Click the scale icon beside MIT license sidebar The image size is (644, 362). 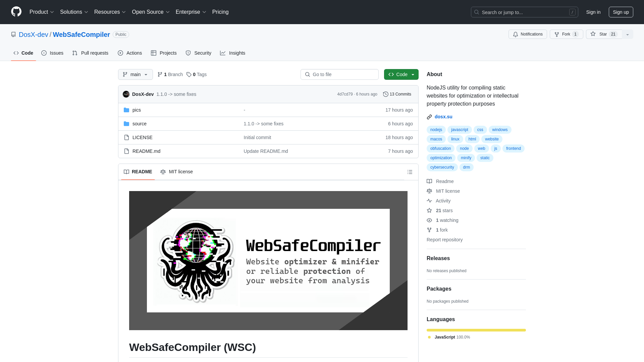point(429,191)
